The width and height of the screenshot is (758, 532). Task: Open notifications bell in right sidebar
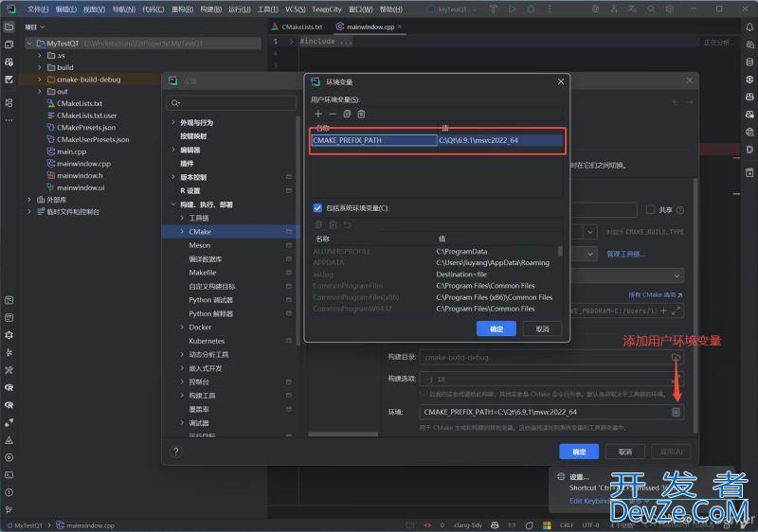[749, 27]
